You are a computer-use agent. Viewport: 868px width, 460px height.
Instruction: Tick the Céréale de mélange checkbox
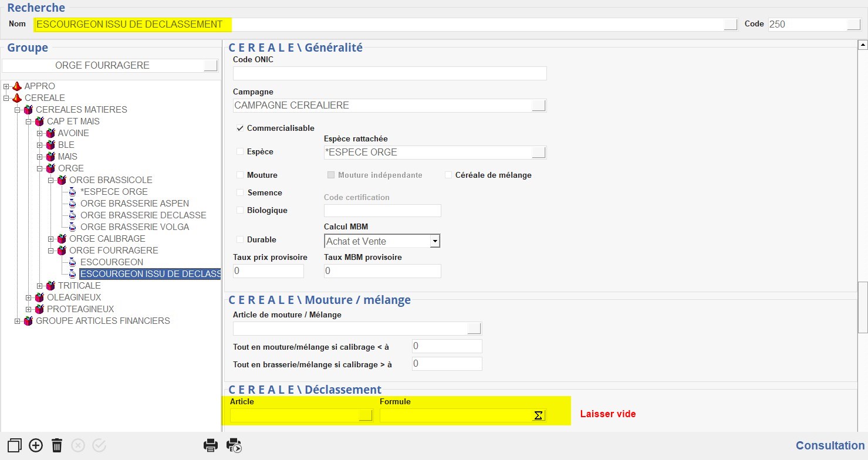(x=448, y=175)
